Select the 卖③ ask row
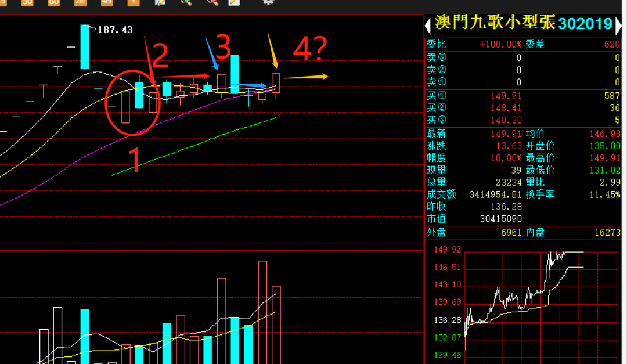The image size is (627, 364). click(x=522, y=58)
